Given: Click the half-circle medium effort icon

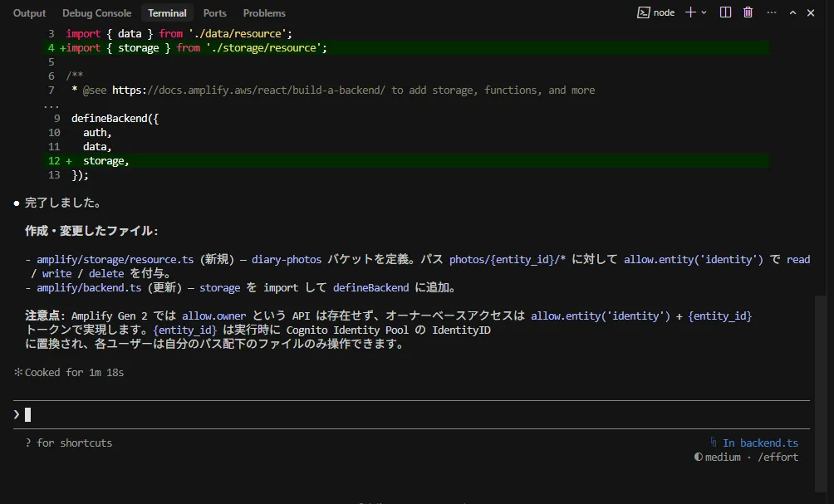Looking at the screenshot, I should 698,457.
